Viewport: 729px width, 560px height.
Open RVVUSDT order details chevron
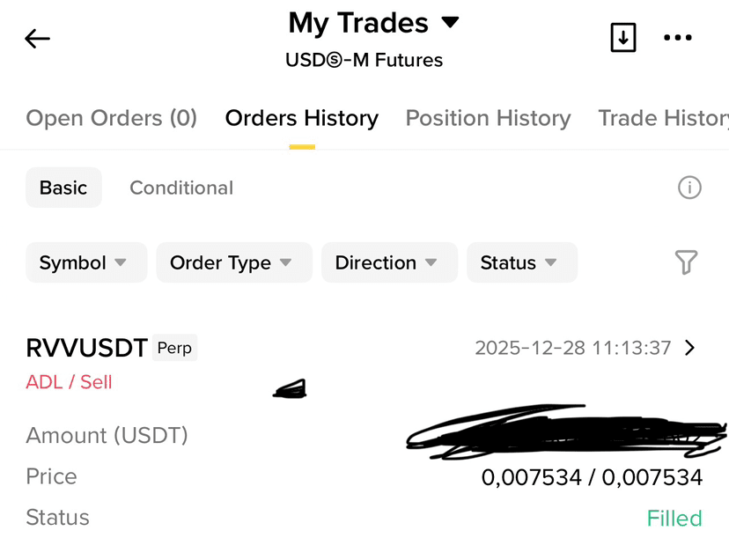pyautogui.click(x=690, y=348)
